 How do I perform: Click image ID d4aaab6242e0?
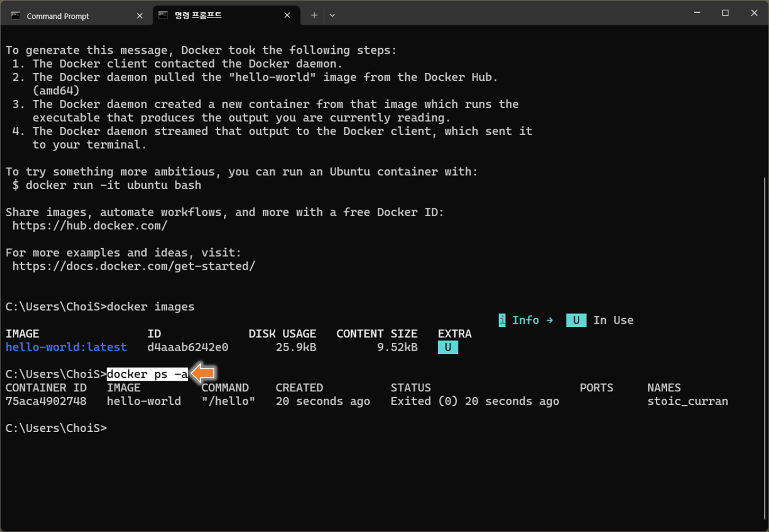pyautogui.click(x=188, y=347)
